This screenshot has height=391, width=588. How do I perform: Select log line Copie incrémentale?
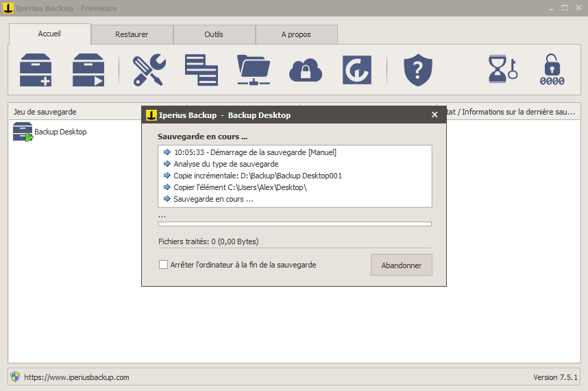point(258,176)
